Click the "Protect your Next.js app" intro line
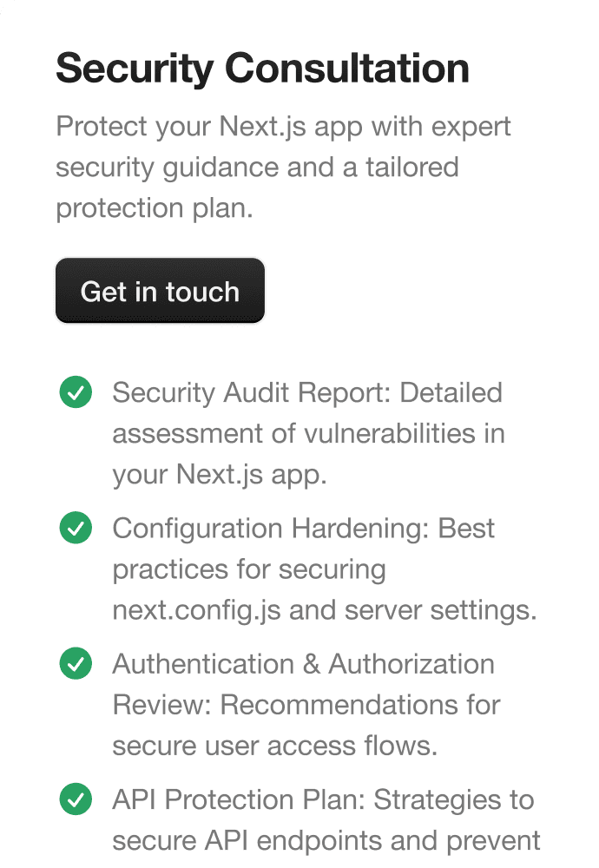Viewport: 599px width, 868px height. pos(284,127)
